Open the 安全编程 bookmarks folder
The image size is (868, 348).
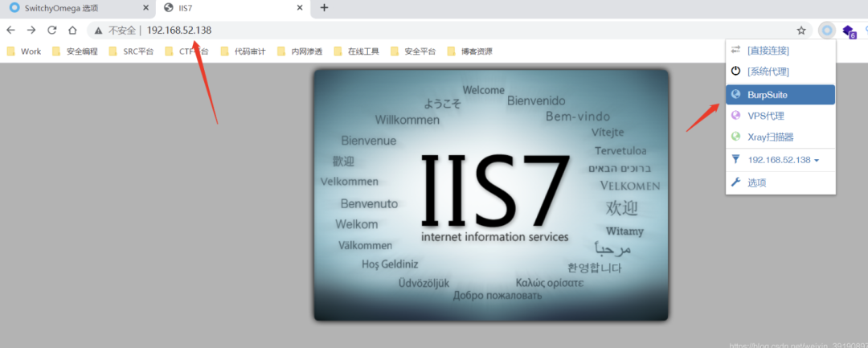point(76,51)
